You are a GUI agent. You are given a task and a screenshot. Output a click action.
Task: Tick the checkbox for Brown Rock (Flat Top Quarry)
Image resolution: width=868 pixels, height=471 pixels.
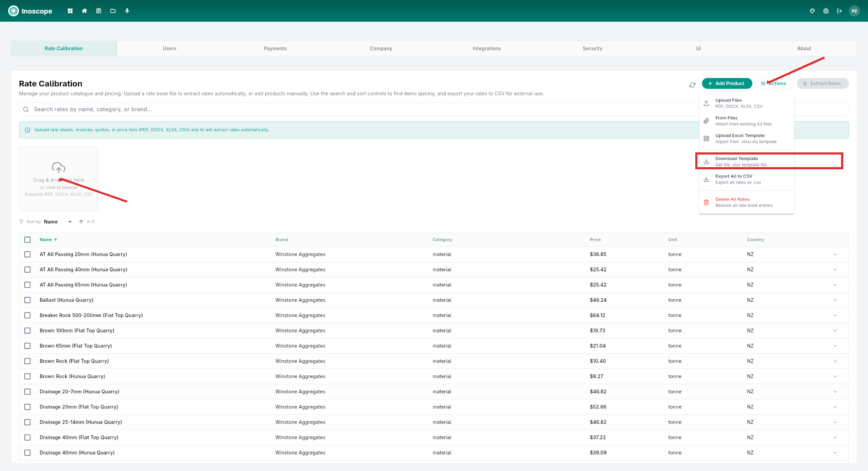point(28,361)
